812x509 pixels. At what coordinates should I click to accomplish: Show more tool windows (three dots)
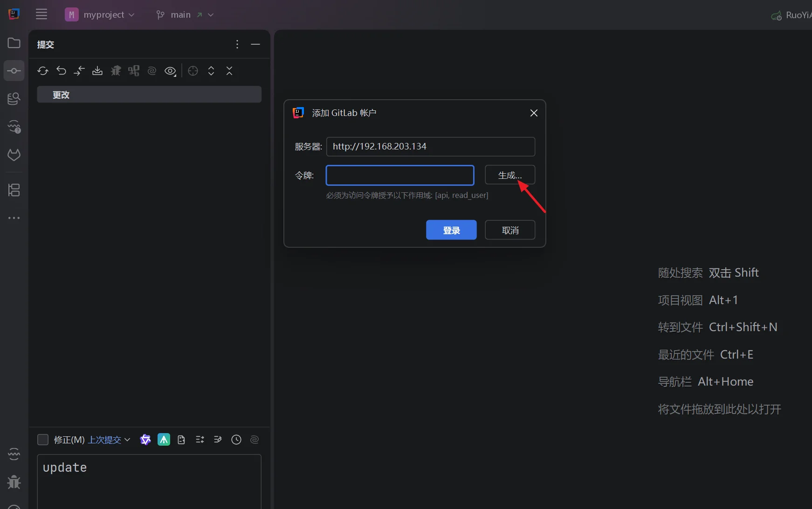[x=14, y=218]
